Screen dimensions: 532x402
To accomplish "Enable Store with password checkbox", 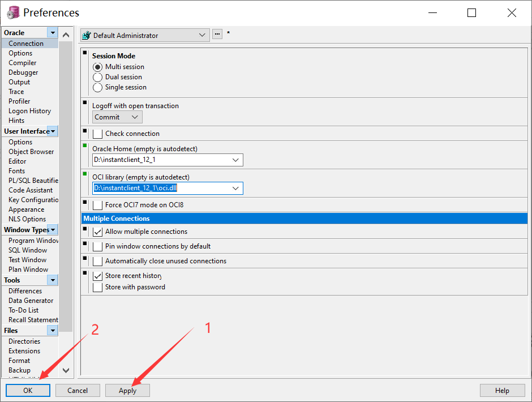I will [97, 287].
